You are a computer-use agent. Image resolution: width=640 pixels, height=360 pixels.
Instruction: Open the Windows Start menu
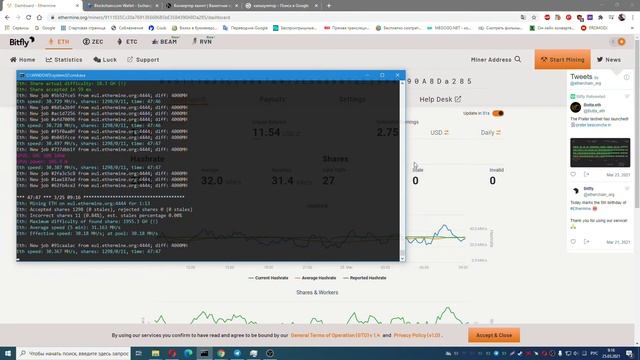click(8, 353)
